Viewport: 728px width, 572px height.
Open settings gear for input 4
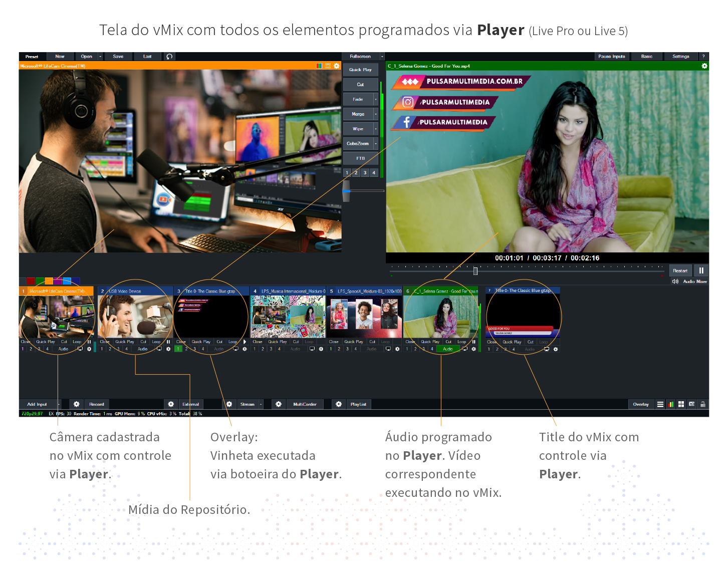(x=321, y=349)
